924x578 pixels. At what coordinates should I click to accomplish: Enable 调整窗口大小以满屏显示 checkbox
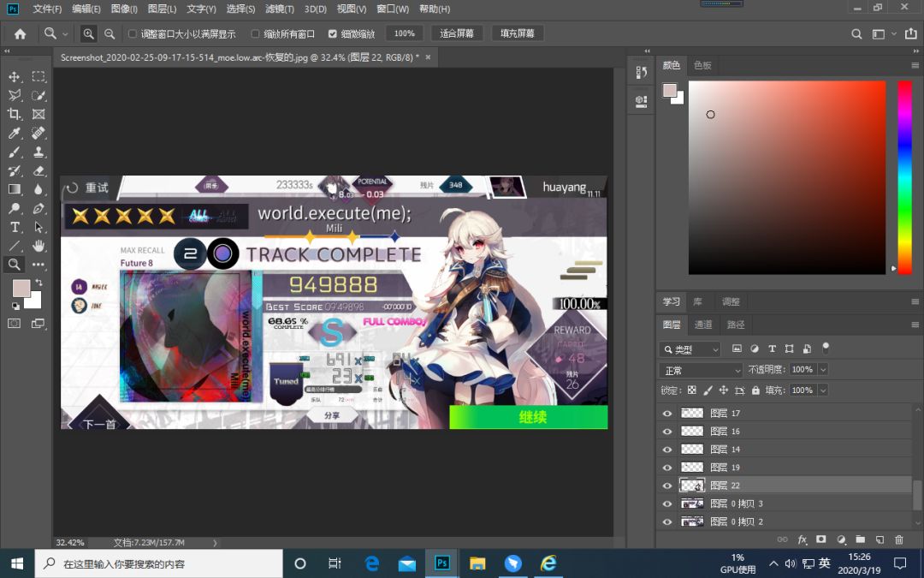click(133, 33)
